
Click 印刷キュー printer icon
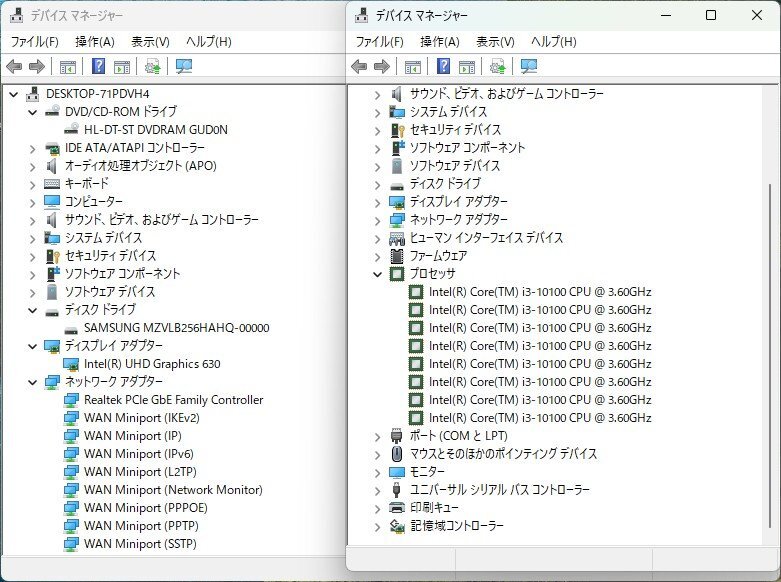pyautogui.click(x=397, y=508)
